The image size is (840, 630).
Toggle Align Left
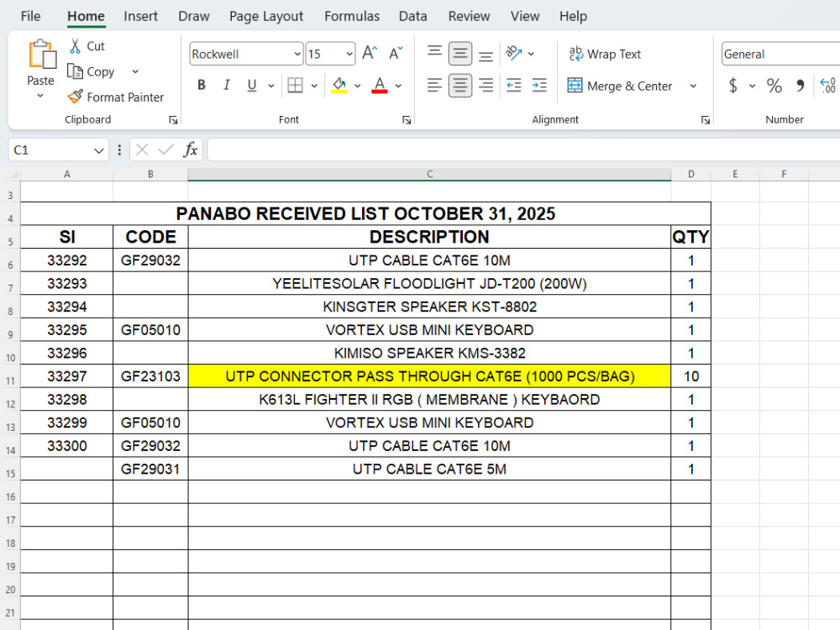click(x=434, y=85)
